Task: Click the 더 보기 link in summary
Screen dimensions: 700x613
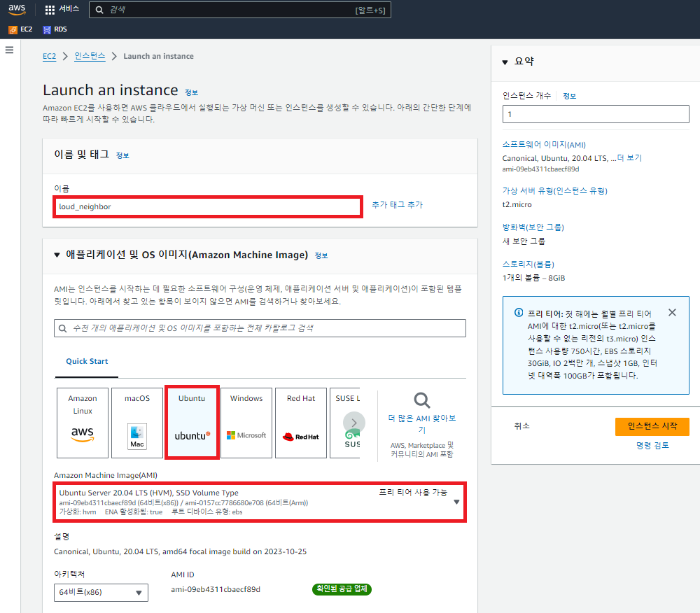Action: point(629,158)
